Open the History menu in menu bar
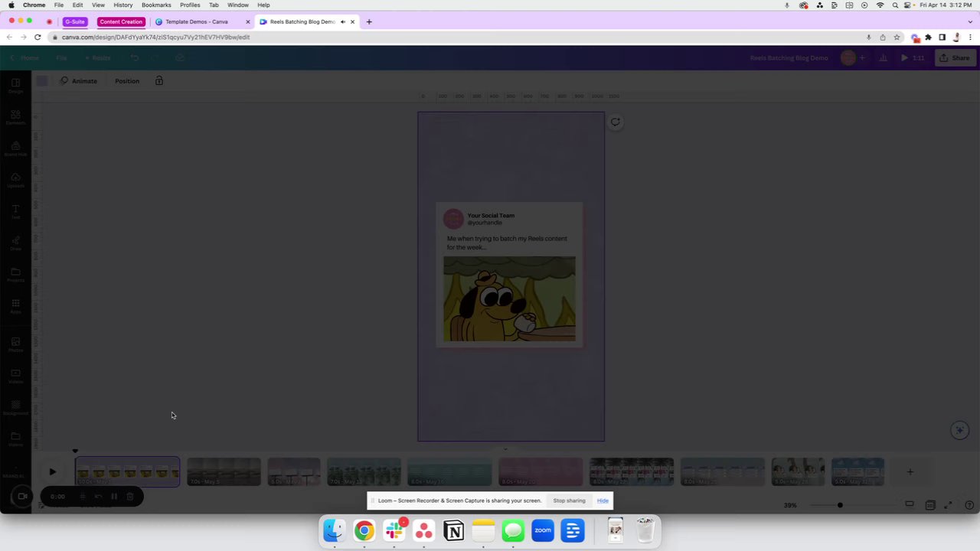 click(x=123, y=5)
